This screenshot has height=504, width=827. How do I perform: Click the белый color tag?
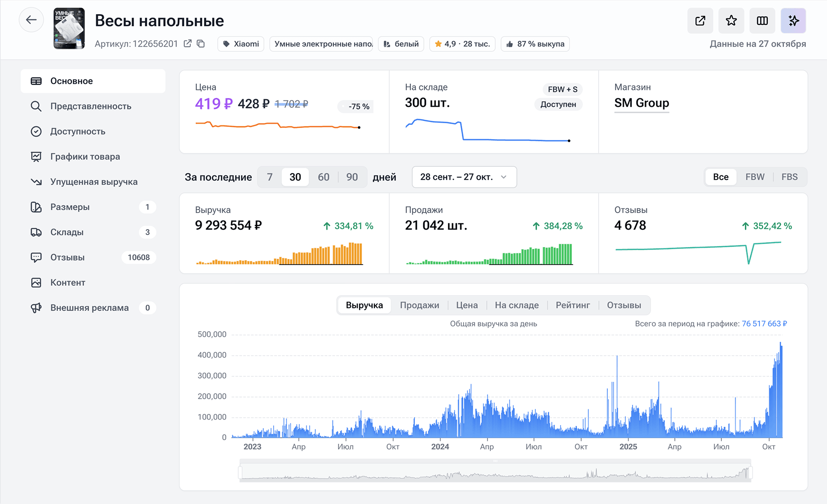pos(401,44)
